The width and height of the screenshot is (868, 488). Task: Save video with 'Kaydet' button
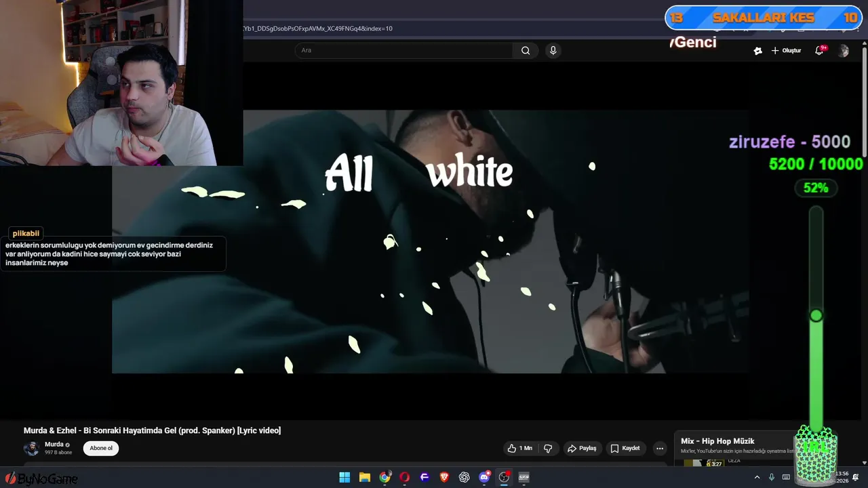(625, 448)
